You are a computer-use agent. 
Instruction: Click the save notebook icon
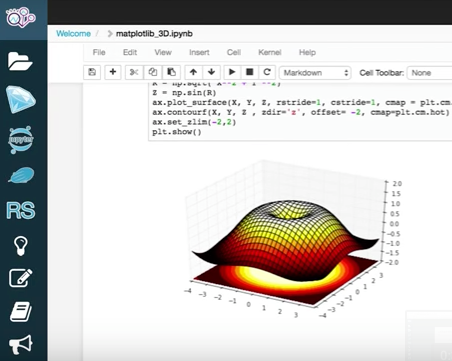click(x=92, y=72)
